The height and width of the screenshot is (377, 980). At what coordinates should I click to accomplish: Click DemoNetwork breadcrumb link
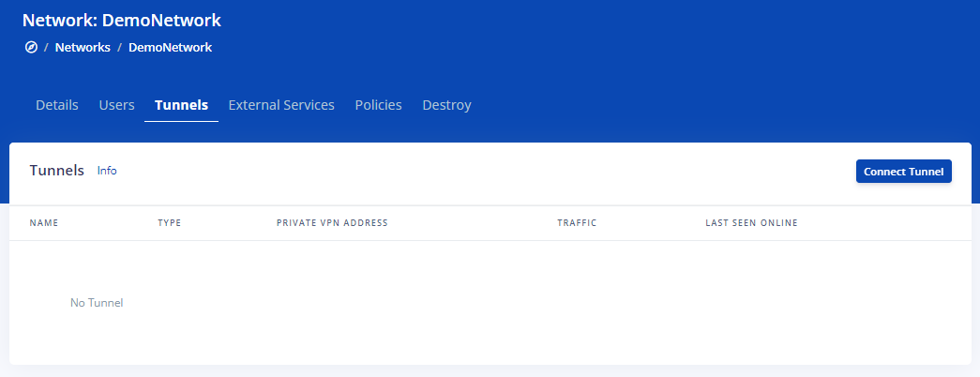pyautogui.click(x=170, y=47)
